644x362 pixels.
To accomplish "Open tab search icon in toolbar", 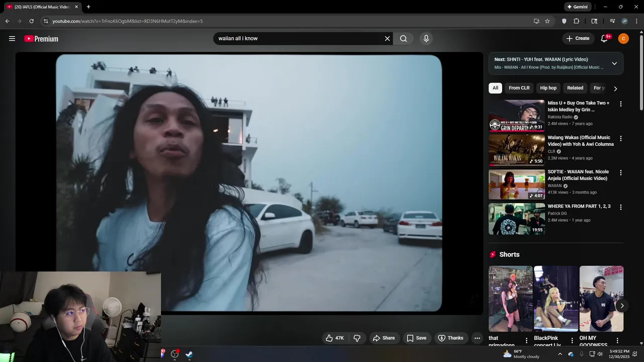I will click(x=594, y=21).
